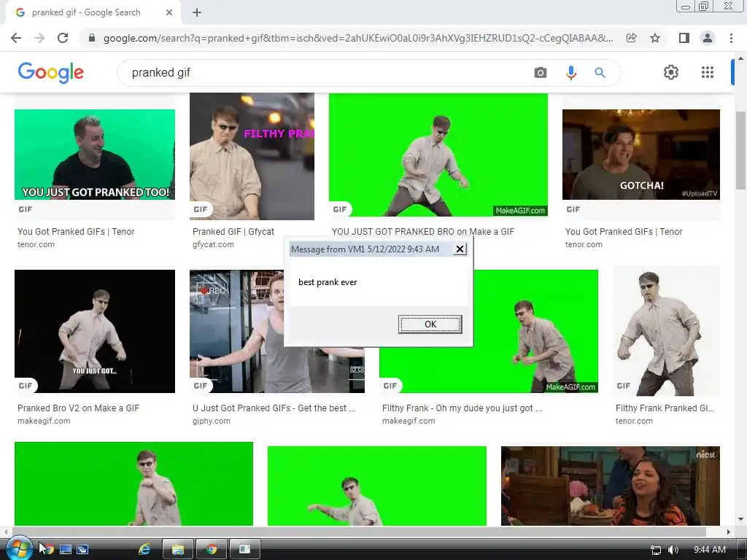The width and height of the screenshot is (747, 560).
Task: Click the Google logo
Action: click(x=51, y=72)
